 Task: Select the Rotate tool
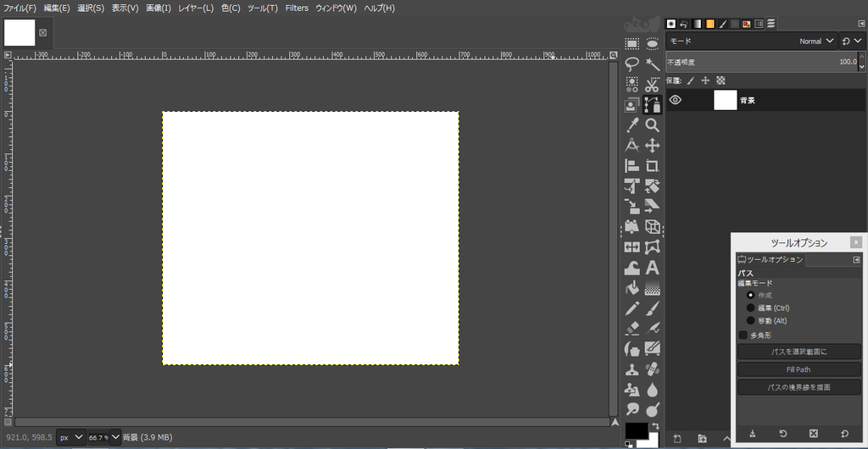653,186
